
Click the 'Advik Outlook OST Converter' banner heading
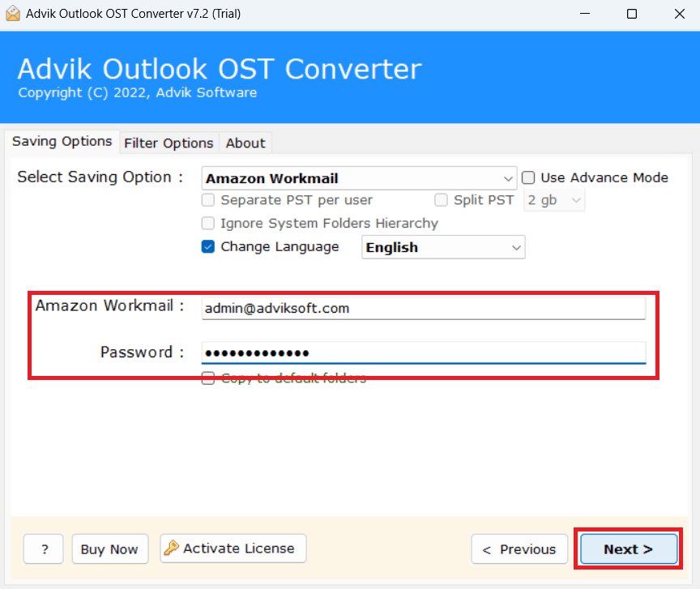pyautogui.click(x=220, y=69)
